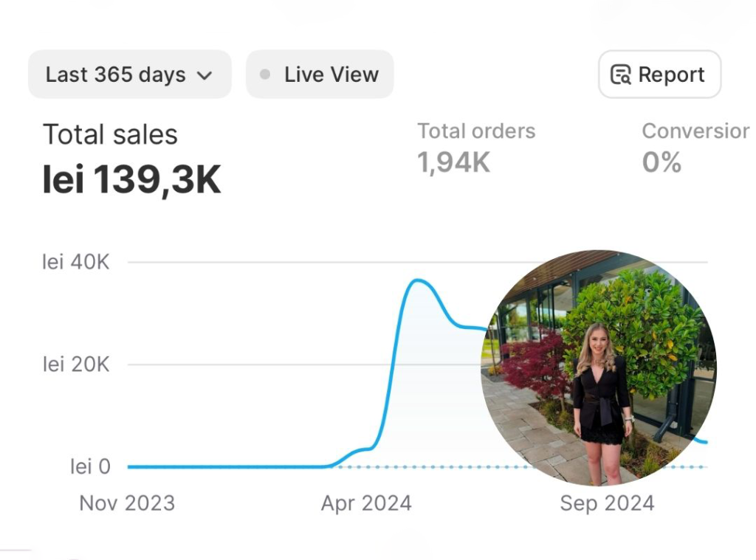
Task: Click the circular profile photo overlay
Action: click(x=598, y=367)
